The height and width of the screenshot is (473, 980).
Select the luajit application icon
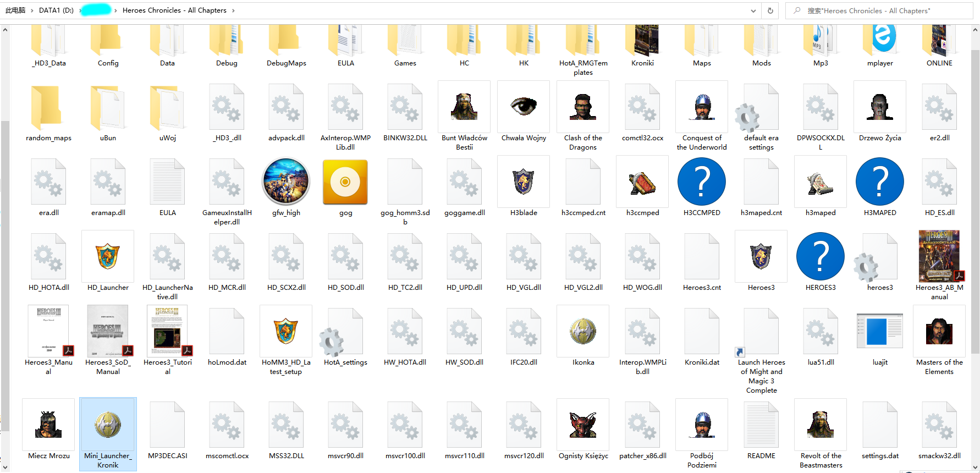pyautogui.click(x=880, y=331)
